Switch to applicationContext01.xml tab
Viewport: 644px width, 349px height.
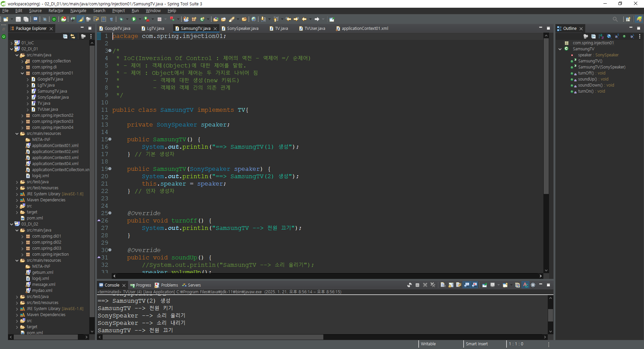[362, 28]
